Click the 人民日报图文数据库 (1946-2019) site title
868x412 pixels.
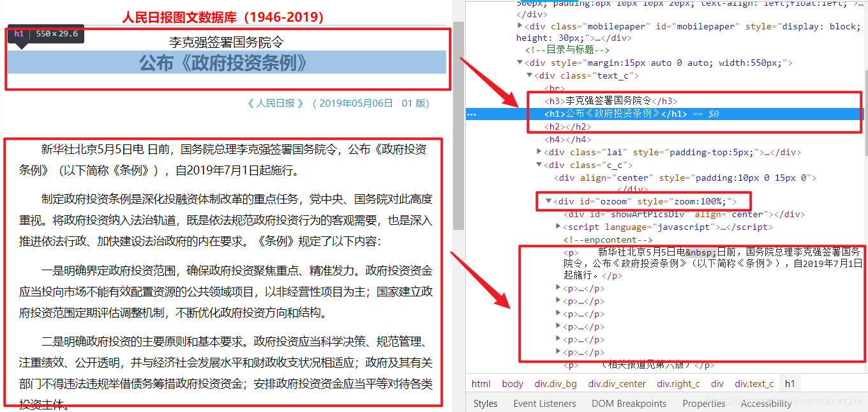click(223, 17)
